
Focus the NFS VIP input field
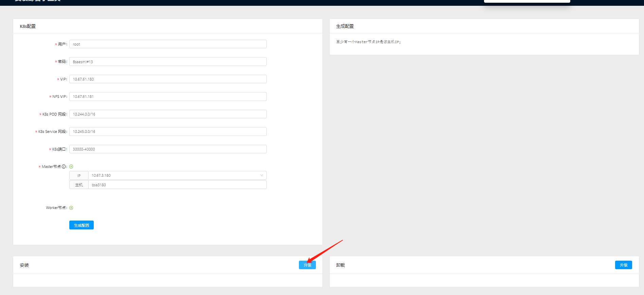[168, 97]
